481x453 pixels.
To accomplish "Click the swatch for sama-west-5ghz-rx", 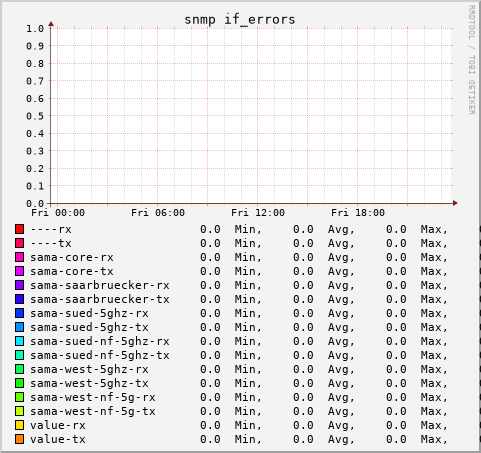I will coord(19,369).
